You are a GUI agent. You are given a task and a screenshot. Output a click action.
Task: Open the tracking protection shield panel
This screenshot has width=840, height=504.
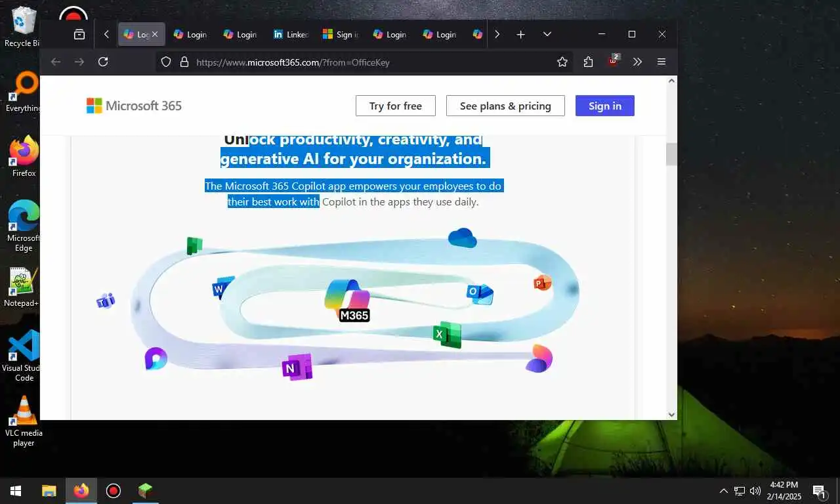[x=166, y=62]
